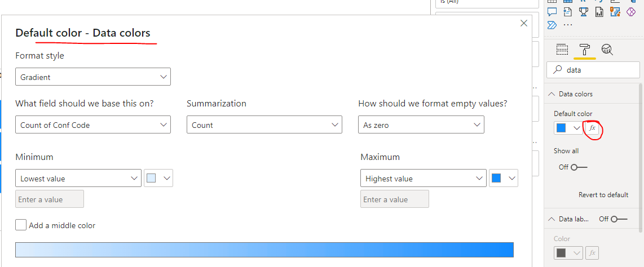Open the Maximum 'Highest value' dropdown

coord(423,178)
